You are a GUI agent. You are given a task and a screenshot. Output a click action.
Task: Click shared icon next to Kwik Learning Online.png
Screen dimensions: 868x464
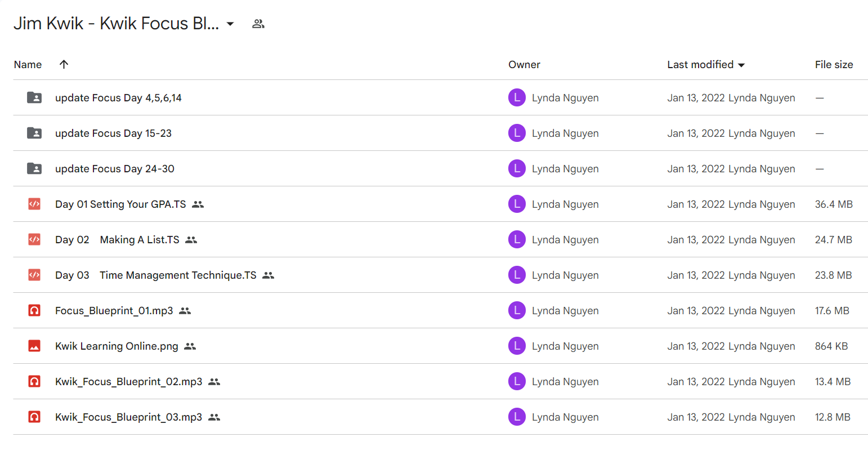pos(190,346)
